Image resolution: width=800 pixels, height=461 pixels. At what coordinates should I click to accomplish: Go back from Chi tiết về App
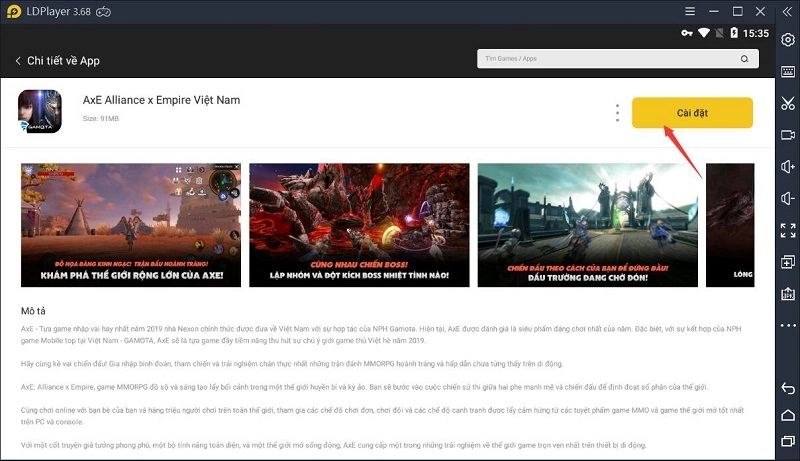point(18,61)
